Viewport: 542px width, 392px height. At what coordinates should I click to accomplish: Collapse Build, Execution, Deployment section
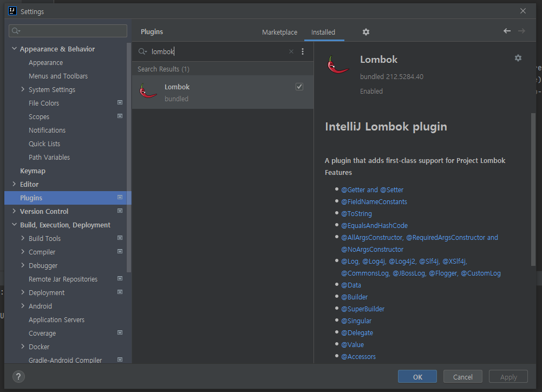(x=14, y=225)
